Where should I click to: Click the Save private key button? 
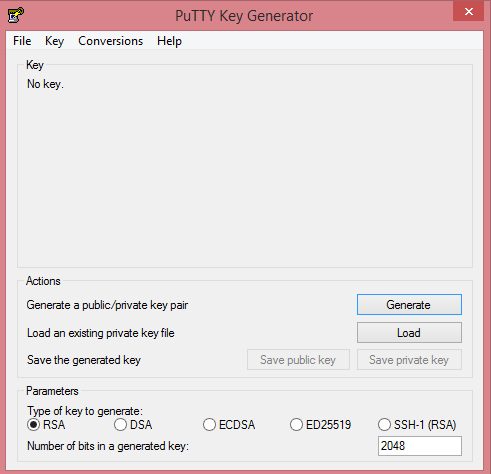[x=409, y=360]
